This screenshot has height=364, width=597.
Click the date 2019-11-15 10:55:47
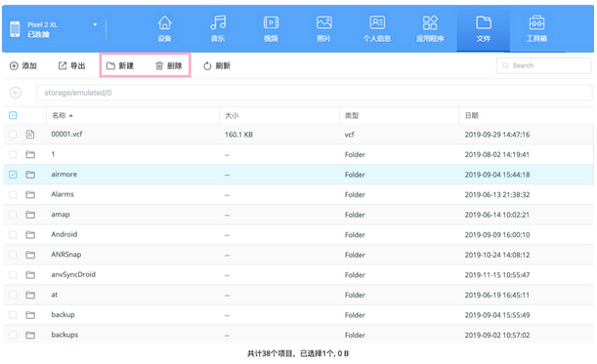[x=497, y=274]
